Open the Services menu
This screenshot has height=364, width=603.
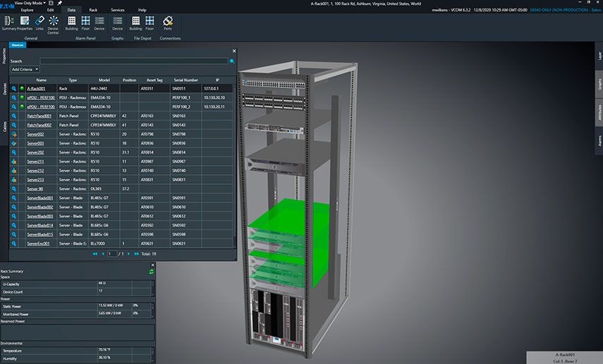tap(118, 10)
